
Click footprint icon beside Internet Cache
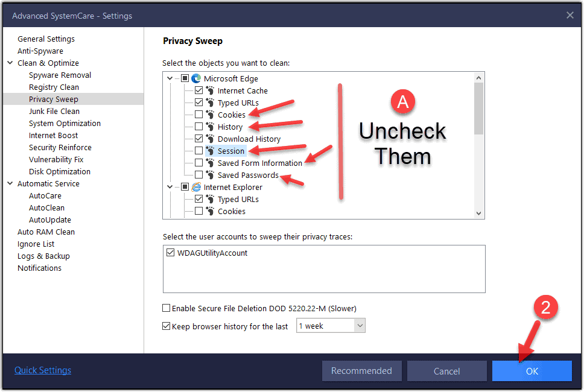coord(210,90)
